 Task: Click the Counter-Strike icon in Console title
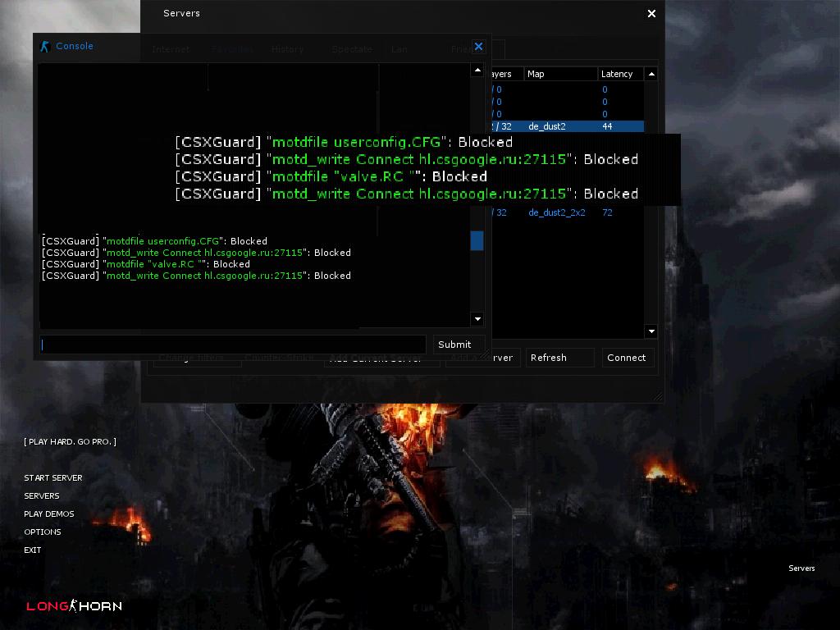(44, 47)
